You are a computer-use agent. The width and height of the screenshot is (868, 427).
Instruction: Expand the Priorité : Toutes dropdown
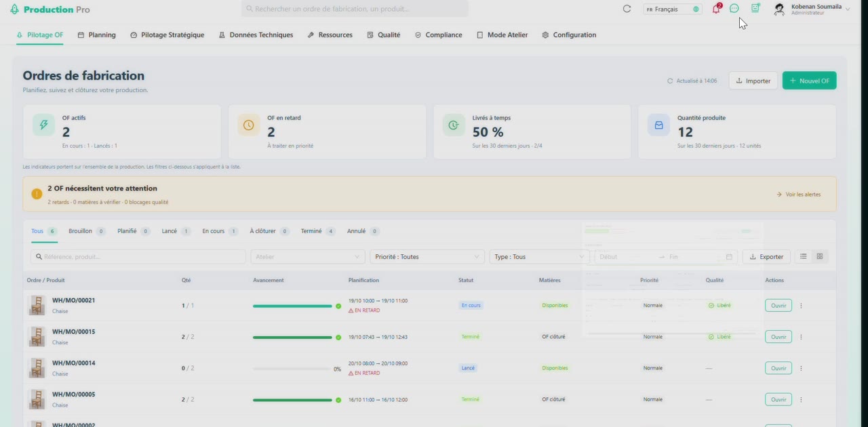[x=427, y=257]
